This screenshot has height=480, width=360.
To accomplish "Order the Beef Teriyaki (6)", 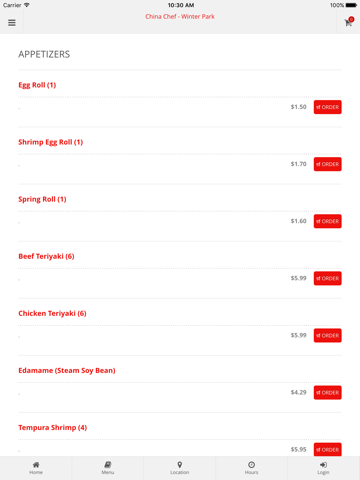I will [327, 278].
